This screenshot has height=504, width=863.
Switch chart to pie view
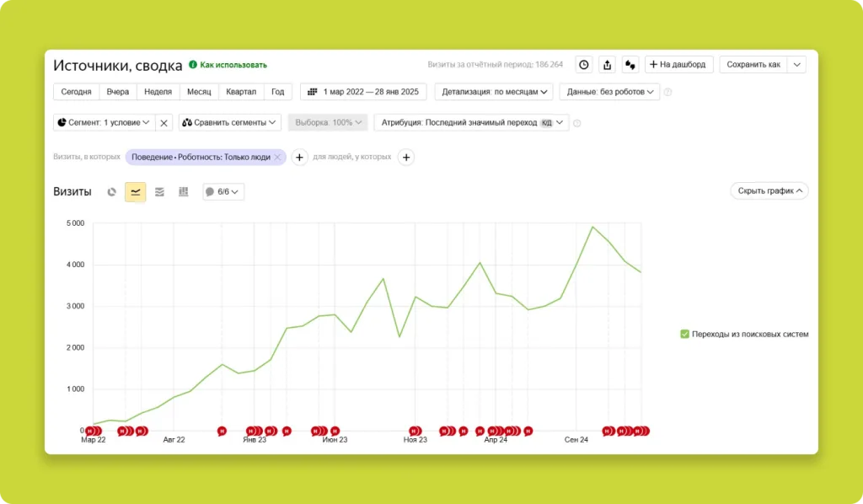coord(112,192)
